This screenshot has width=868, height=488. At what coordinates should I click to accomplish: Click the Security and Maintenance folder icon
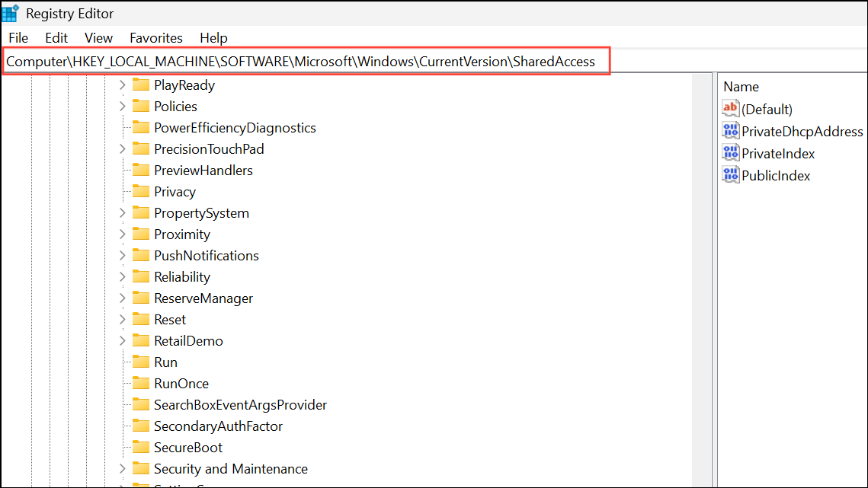coord(141,468)
